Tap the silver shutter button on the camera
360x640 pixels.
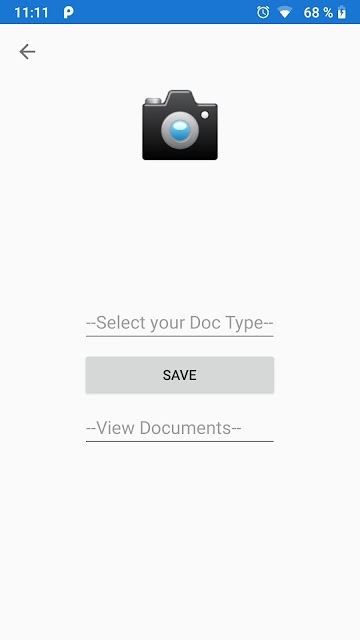(x=153, y=101)
